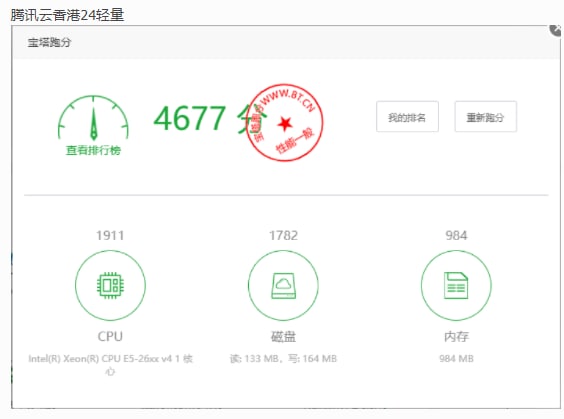Screen dimensions: 564x419
Task: Click the 我的排名 button
Action: tap(407, 117)
